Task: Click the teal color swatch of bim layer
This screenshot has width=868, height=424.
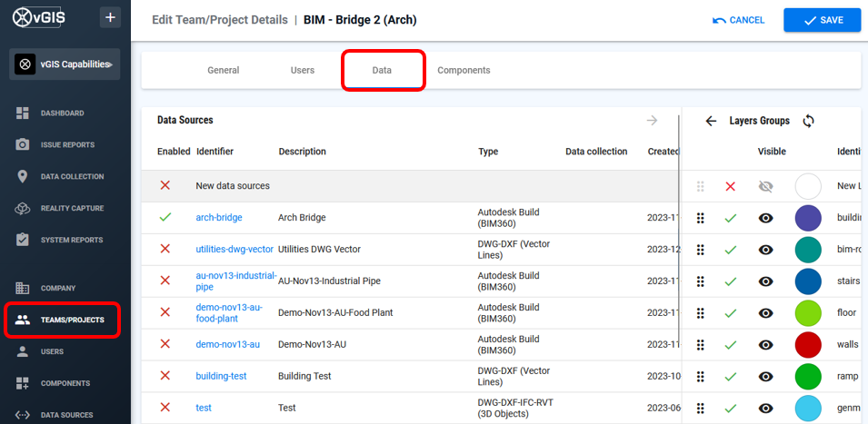Action: pyautogui.click(x=808, y=250)
